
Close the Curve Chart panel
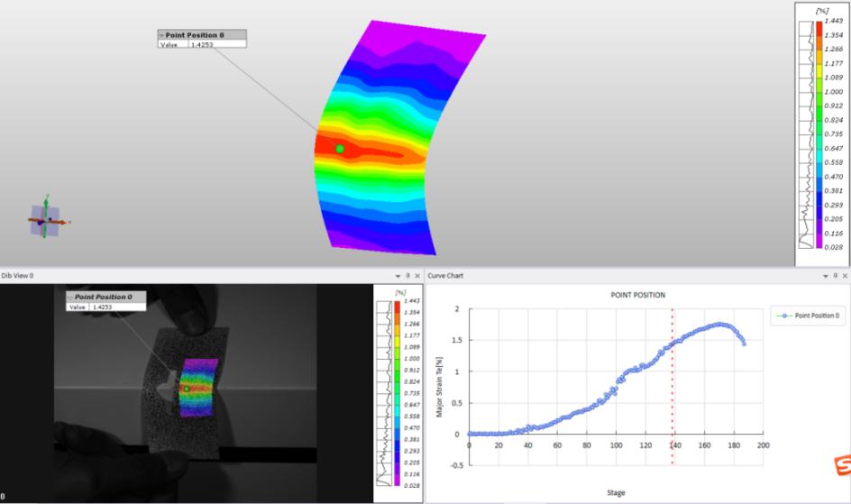[x=843, y=275]
